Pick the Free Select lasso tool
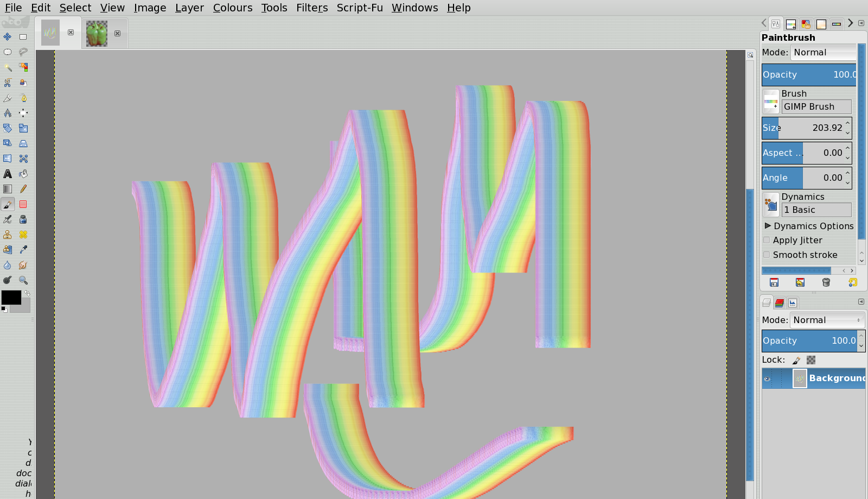 (23, 52)
